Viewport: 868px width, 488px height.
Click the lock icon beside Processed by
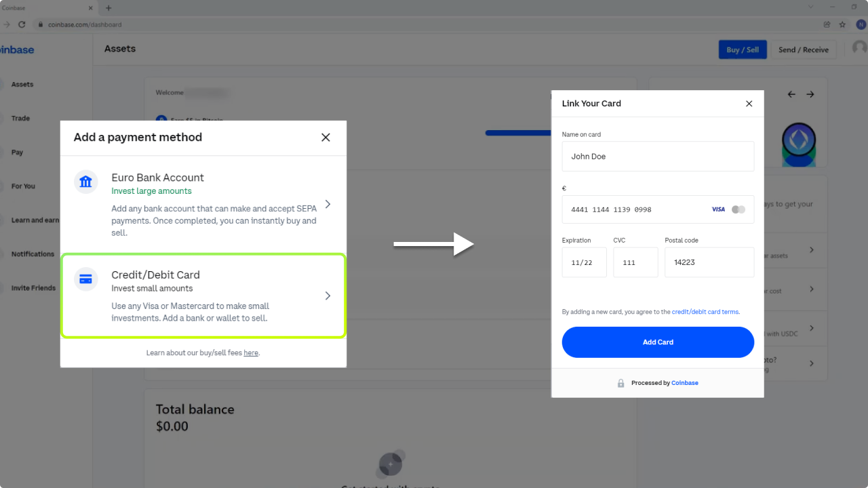(620, 383)
